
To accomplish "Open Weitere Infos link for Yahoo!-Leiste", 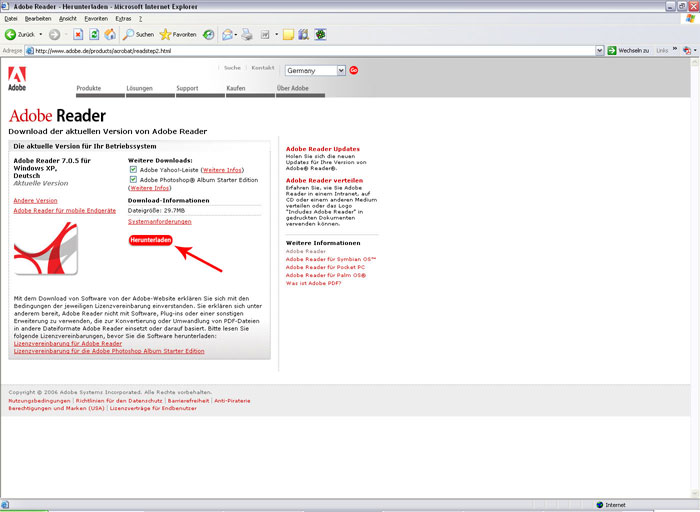I will [222, 170].
